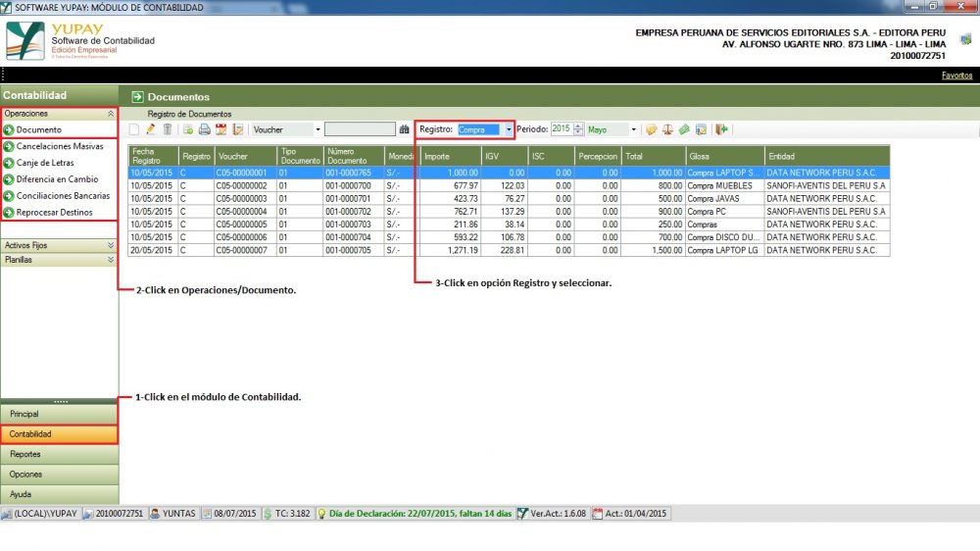Click the binoculars search icon

click(x=405, y=129)
